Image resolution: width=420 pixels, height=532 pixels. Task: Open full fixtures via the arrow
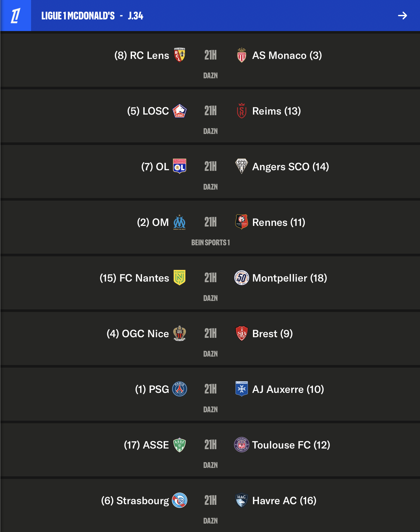coord(402,16)
